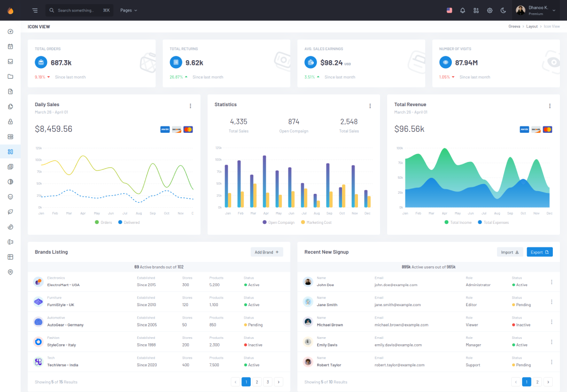Open the inbox sidebar icon
The width and height of the screenshot is (567, 392).
point(10,61)
